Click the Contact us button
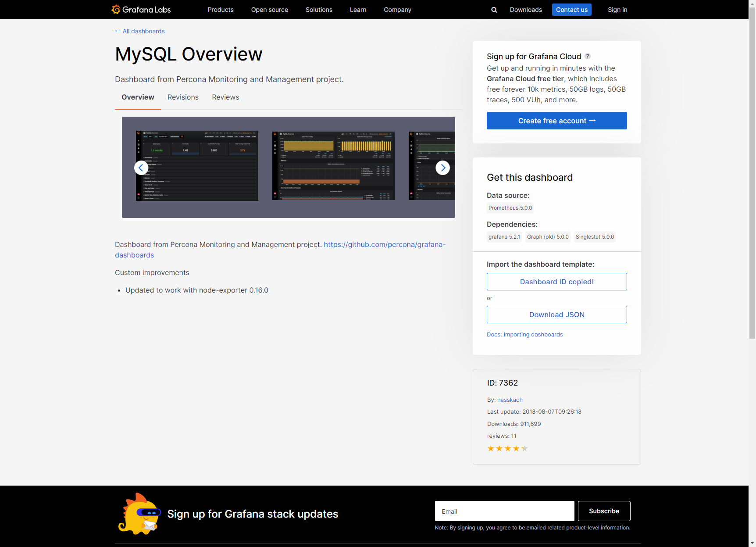Image resolution: width=756 pixels, height=547 pixels. (572, 10)
